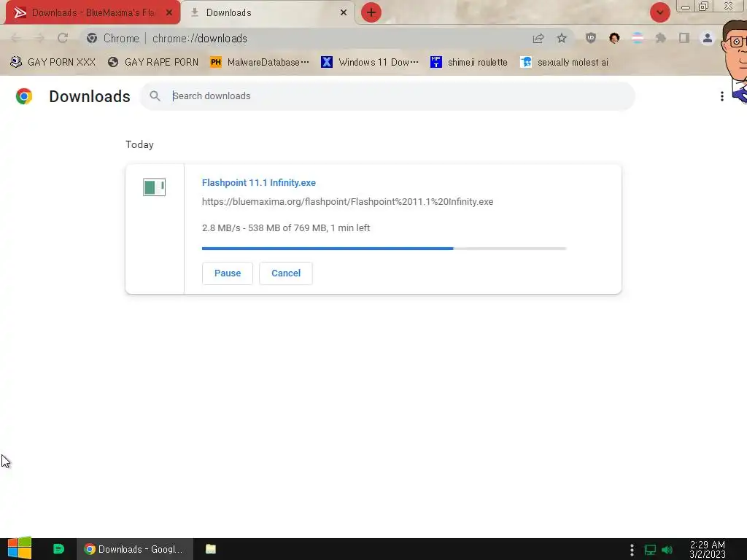Open the Windows Start menu
The width and height of the screenshot is (747, 560).
point(20,548)
